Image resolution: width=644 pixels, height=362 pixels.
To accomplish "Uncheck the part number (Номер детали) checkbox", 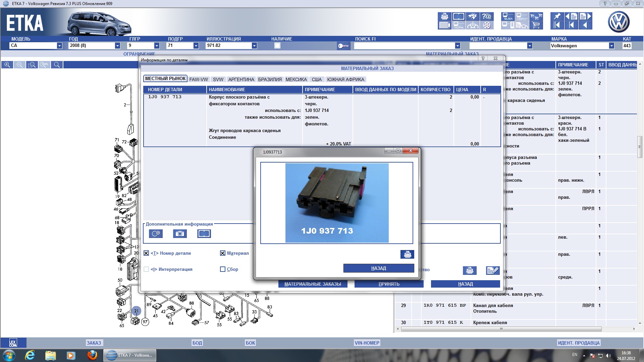I will click(146, 253).
